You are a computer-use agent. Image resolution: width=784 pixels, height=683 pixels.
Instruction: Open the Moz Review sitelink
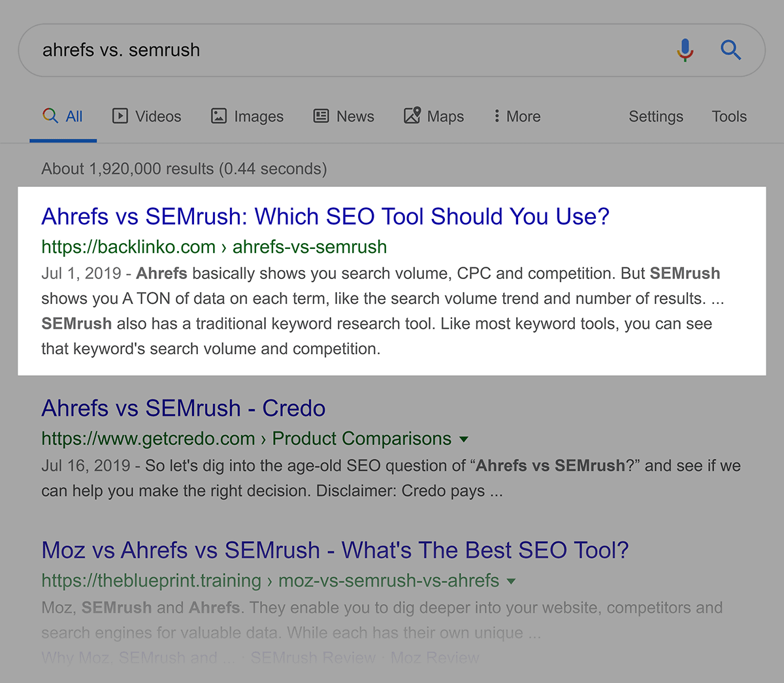point(435,658)
